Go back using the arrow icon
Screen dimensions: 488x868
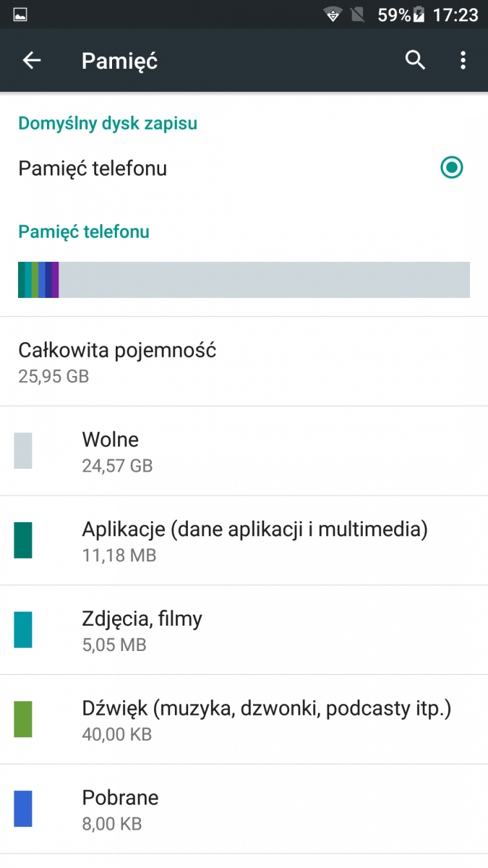pos(32,61)
